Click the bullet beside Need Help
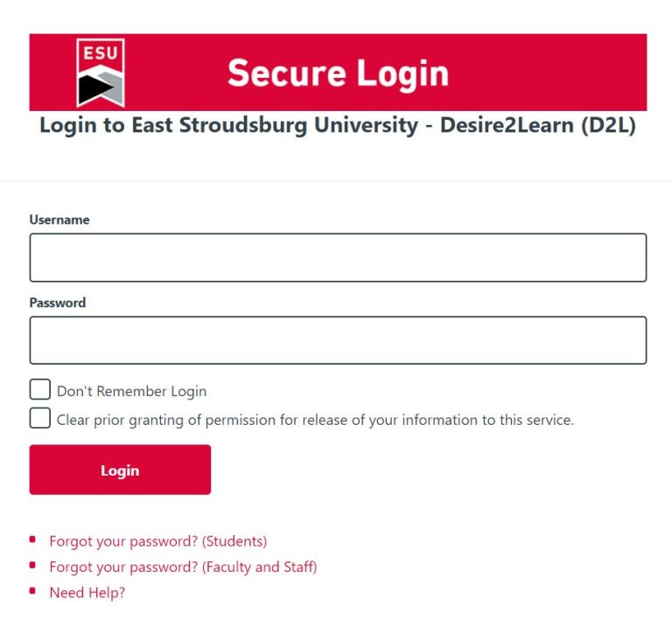The height and width of the screenshot is (627, 672). point(32,592)
